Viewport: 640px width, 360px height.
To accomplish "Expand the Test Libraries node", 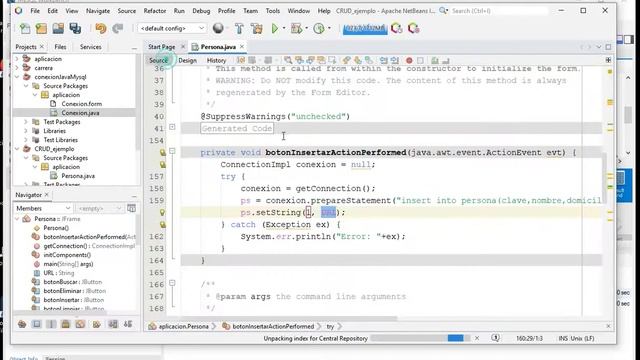I will [26, 140].
